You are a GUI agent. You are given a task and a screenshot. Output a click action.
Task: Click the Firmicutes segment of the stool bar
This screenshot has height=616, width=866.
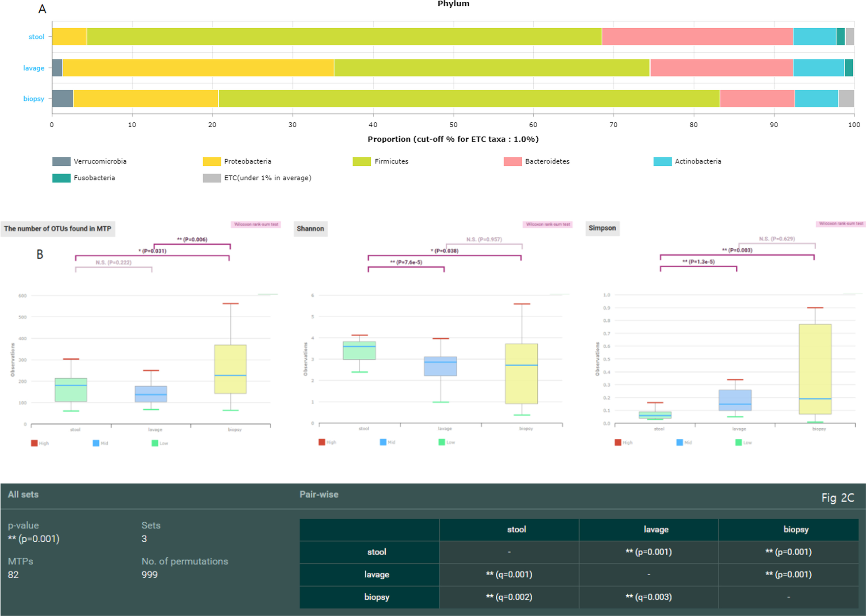(x=344, y=36)
